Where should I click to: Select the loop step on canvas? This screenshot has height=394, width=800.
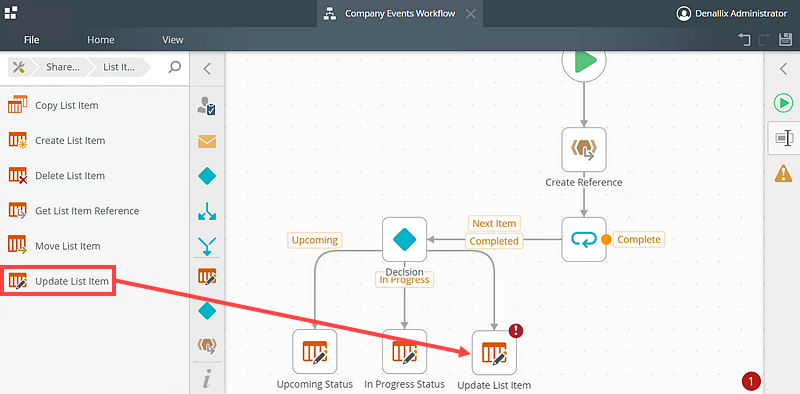pyautogui.click(x=584, y=239)
